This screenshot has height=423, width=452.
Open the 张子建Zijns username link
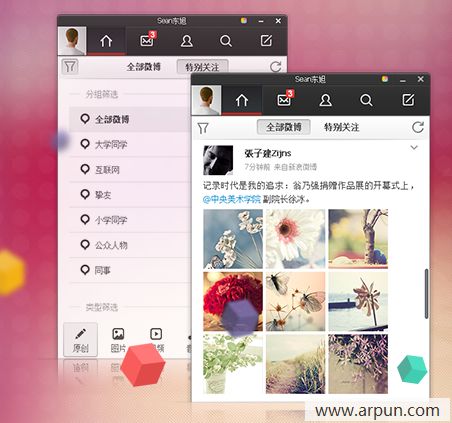pos(268,153)
